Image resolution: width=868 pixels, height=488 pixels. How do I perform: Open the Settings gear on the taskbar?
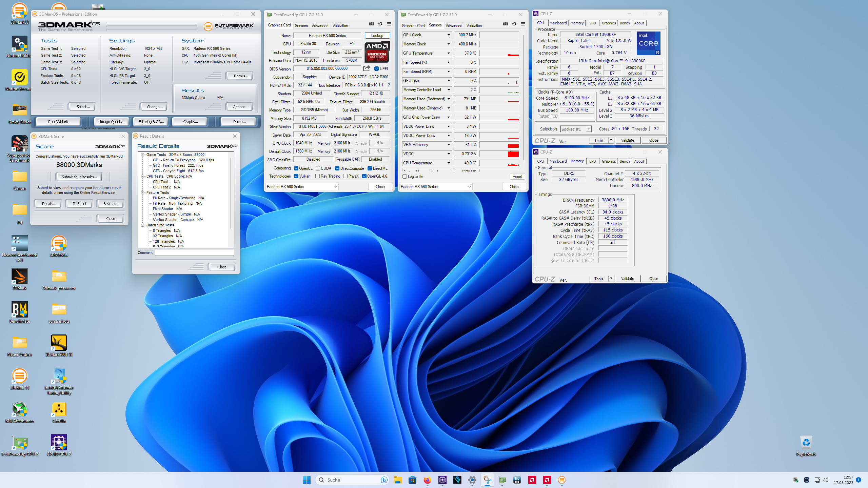472,480
